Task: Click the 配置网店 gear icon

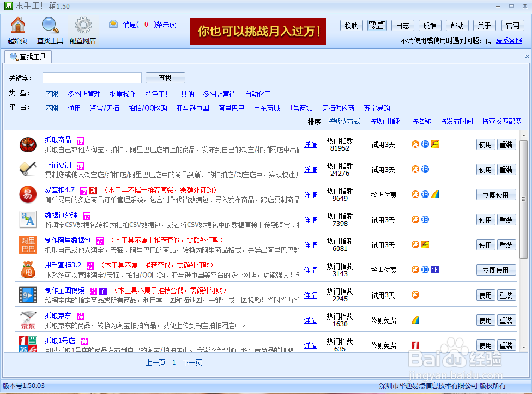Action: pyautogui.click(x=82, y=26)
